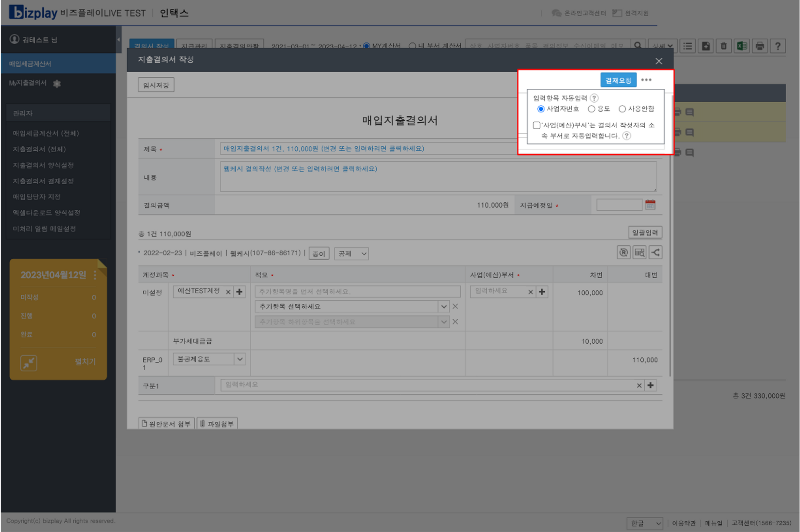Select the 사용안함 radio option

coord(622,109)
